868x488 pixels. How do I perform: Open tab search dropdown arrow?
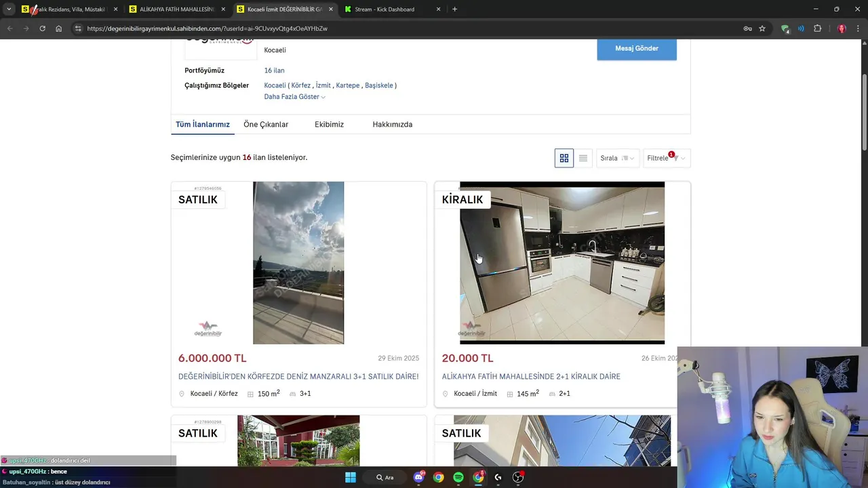click(9, 9)
